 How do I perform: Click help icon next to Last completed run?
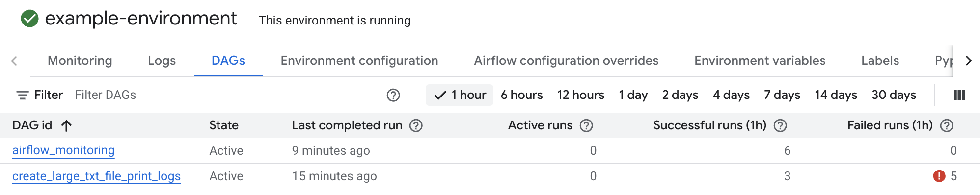[x=416, y=126]
